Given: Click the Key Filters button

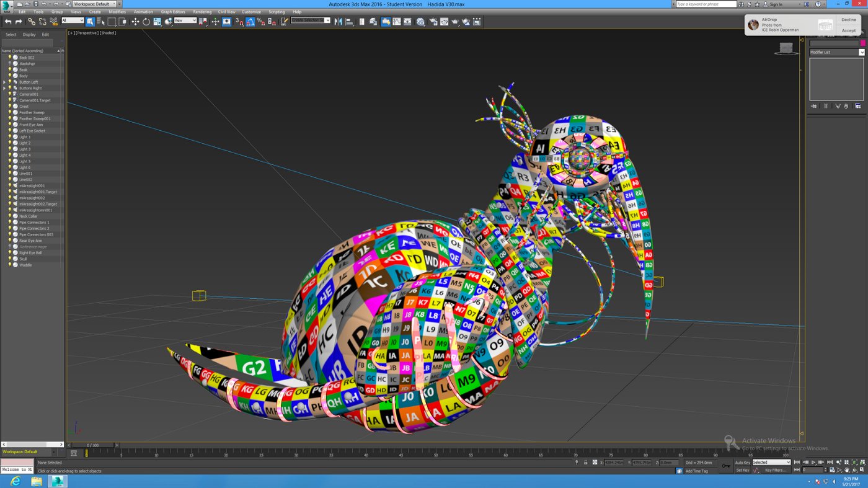Looking at the screenshot, I should pyautogui.click(x=776, y=471).
